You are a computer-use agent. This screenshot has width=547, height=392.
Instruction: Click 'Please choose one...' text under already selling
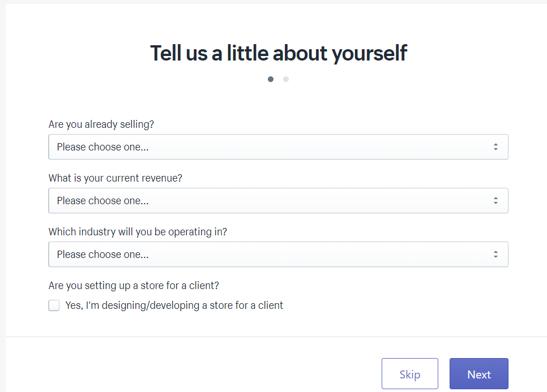click(102, 147)
